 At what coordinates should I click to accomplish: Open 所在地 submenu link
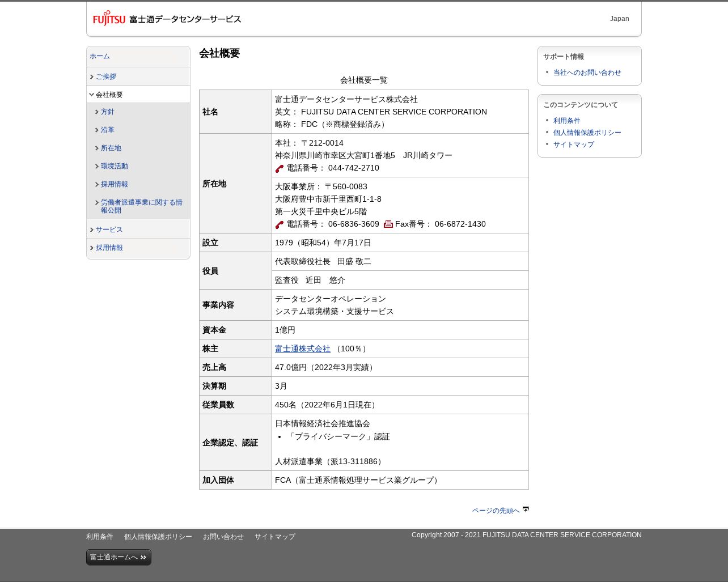click(x=111, y=148)
